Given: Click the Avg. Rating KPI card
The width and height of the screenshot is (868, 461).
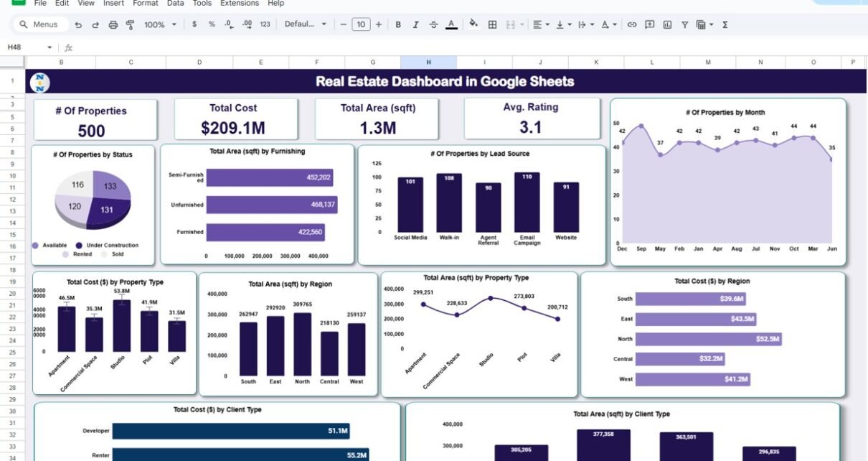Looking at the screenshot, I should [x=532, y=118].
